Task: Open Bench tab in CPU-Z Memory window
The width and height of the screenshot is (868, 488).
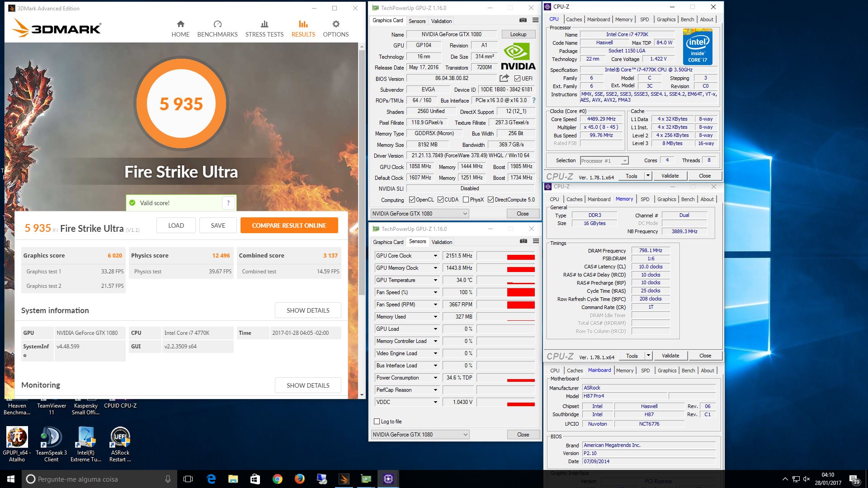Action: pyautogui.click(x=688, y=199)
